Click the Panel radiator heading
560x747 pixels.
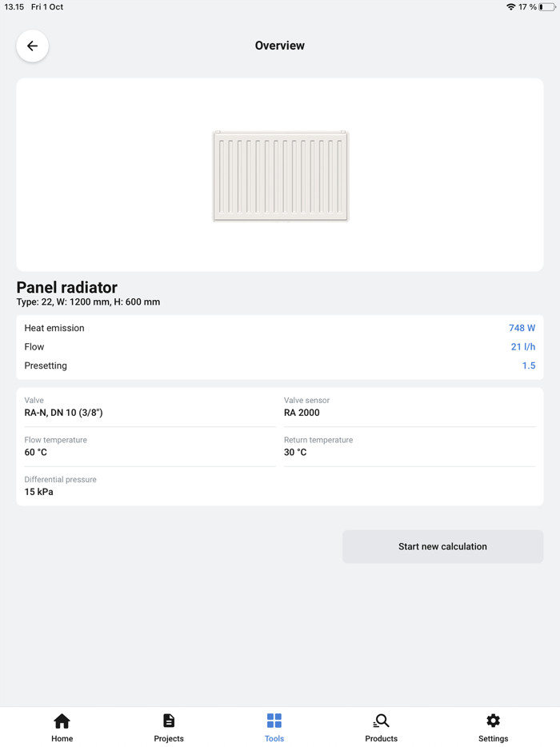pos(66,288)
